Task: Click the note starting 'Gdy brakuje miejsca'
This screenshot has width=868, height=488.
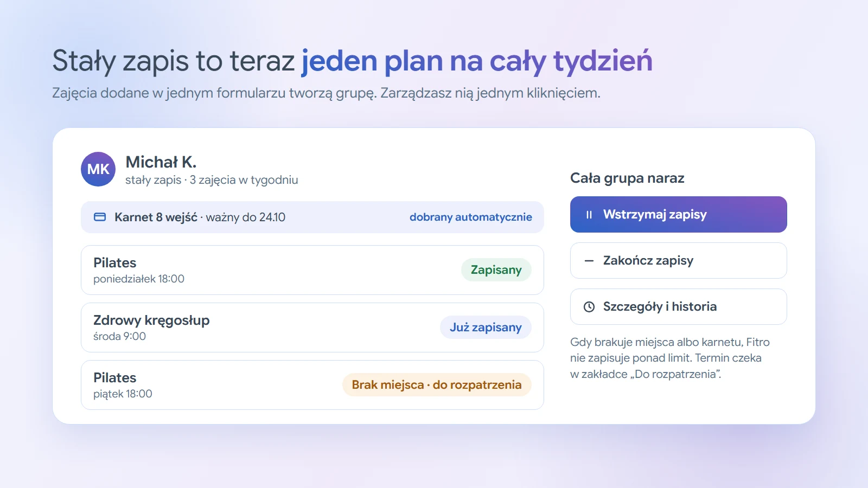Action: [670, 358]
